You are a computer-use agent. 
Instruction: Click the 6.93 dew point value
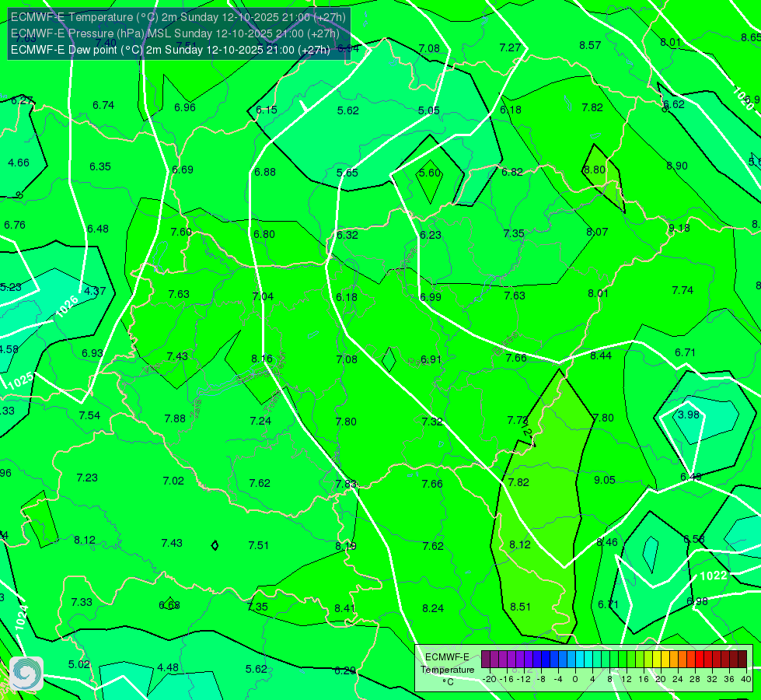point(93,353)
